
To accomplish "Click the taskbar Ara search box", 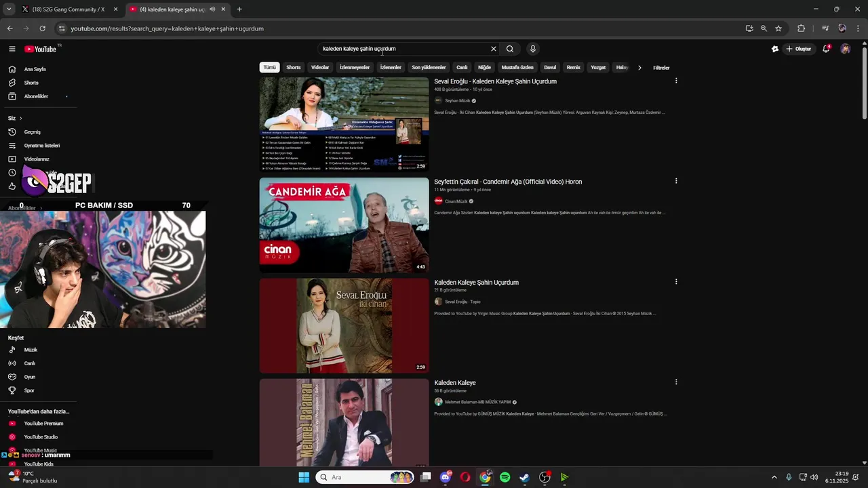I will coord(365,477).
